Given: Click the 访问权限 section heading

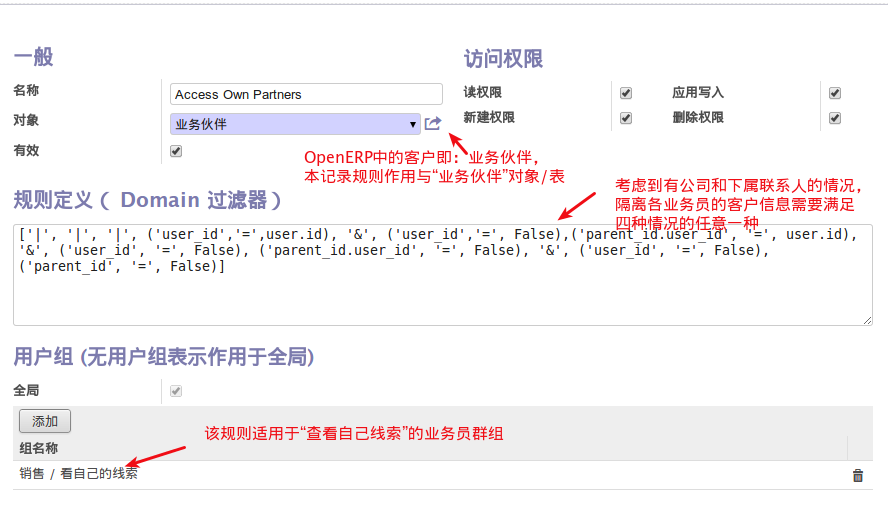Looking at the screenshot, I should coord(503,59).
